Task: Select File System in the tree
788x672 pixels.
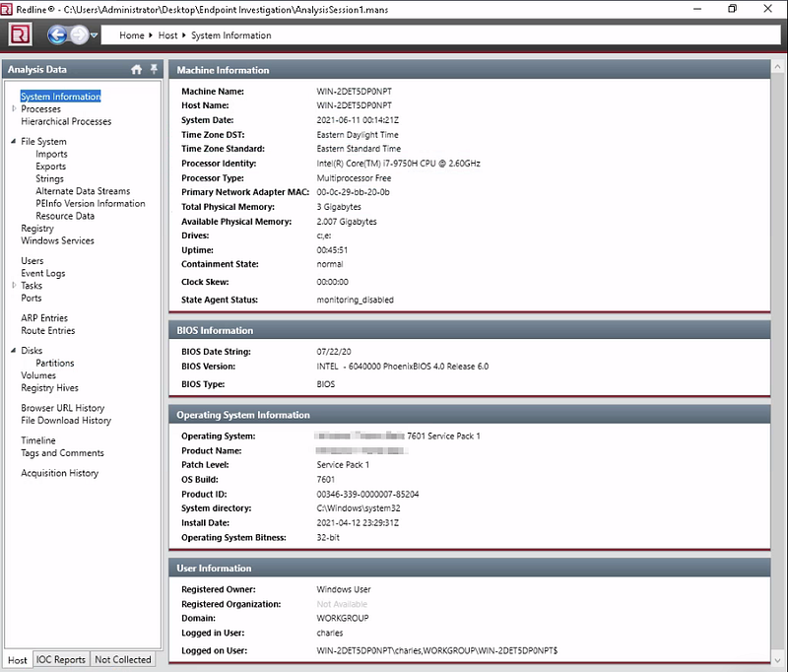Action: [x=43, y=141]
